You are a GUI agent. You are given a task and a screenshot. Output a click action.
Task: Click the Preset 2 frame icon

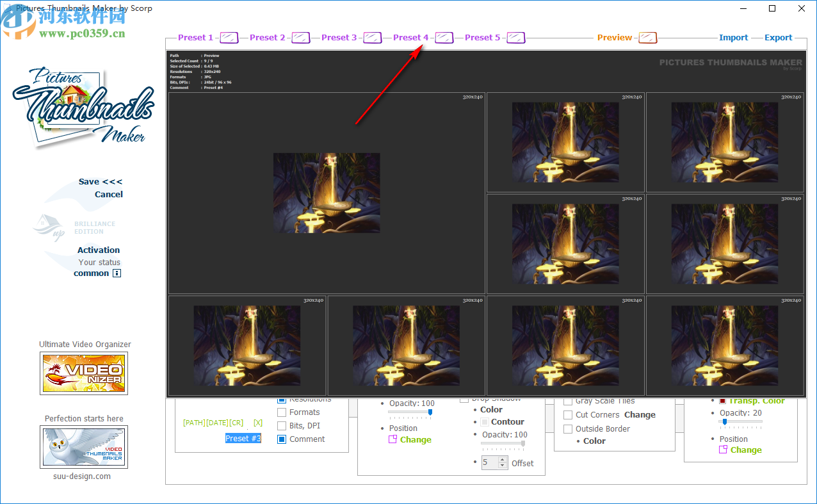[x=300, y=37]
